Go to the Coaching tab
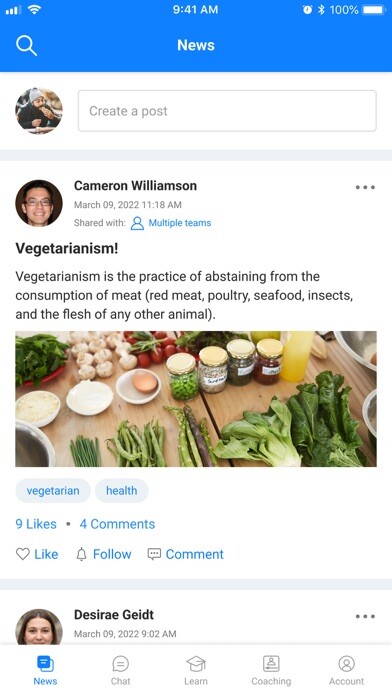Viewport: 392px width, 696px height. tap(271, 670)
